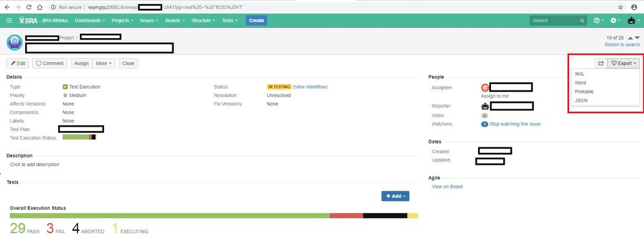Screen dimensions: 644x241
Task: Click the Project breadcrumb link
Action: pos(66,37)
